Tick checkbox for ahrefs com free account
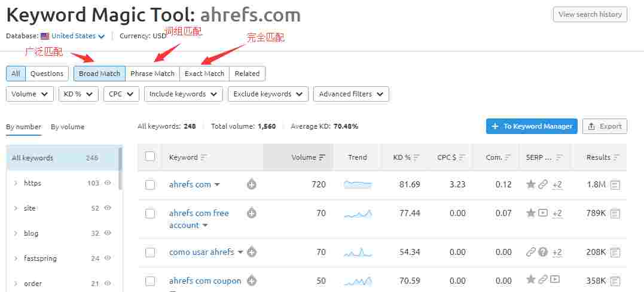 150,214
